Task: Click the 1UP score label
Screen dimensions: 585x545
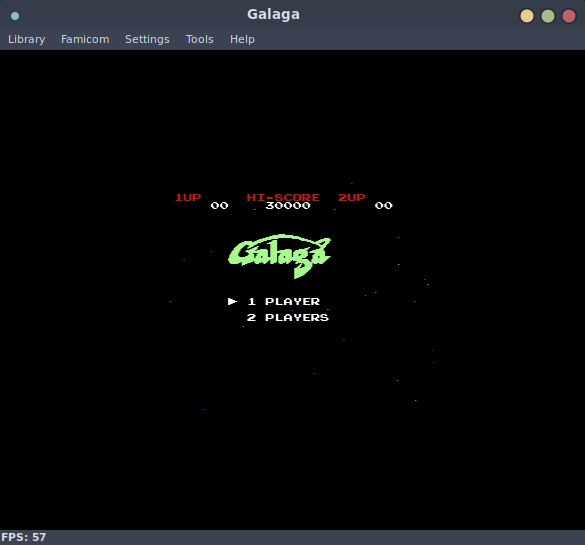Action: coord(188,197)
